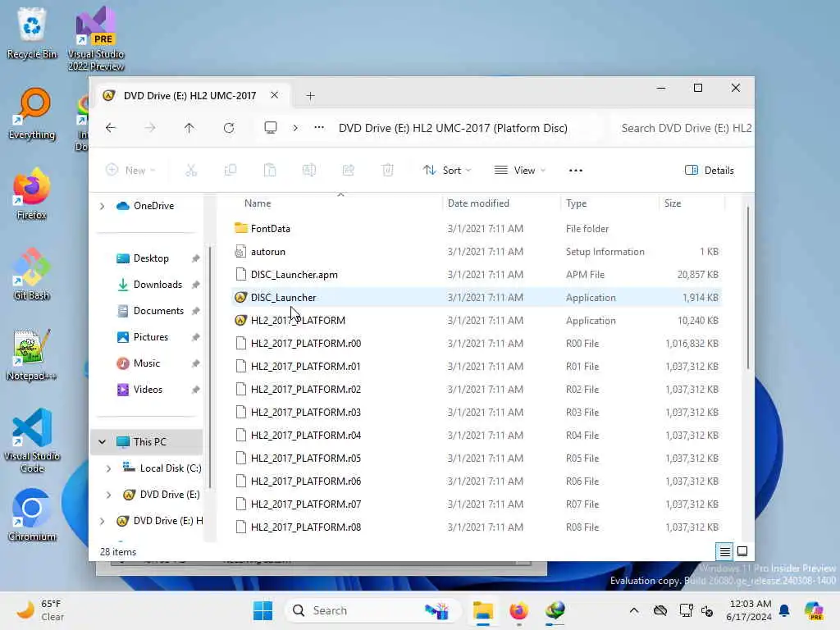
Task: Open the Everything desktop shortcut
Action: 32,113
